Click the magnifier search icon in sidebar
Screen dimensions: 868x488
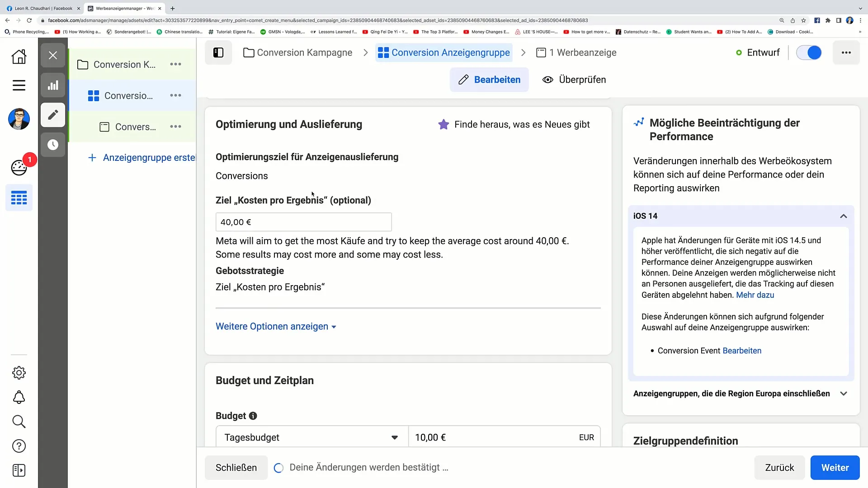tap(19, 422)
